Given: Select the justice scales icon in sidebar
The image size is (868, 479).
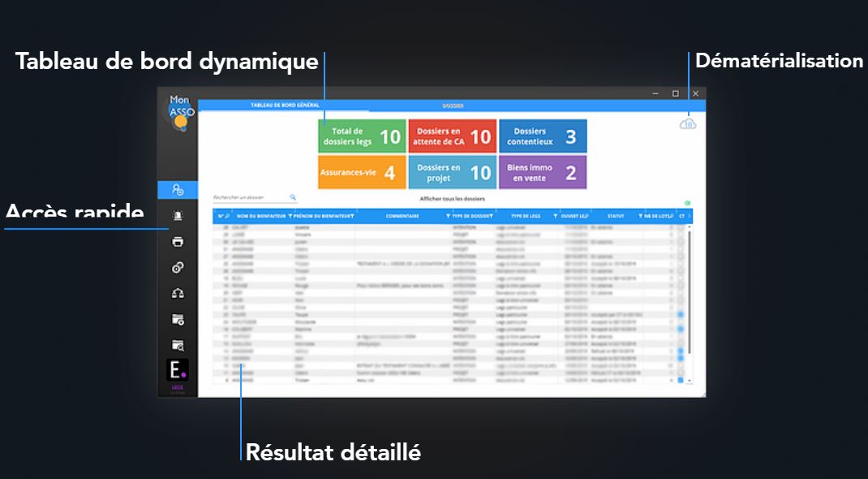Looking at the screenshot, I should [178, 293].
